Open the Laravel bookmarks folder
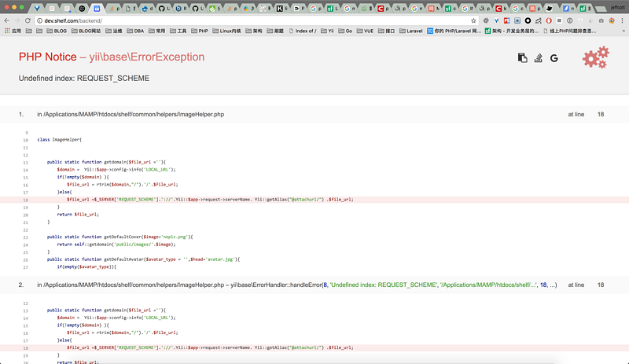Viewport: 629px width, 364px height. 410,31
